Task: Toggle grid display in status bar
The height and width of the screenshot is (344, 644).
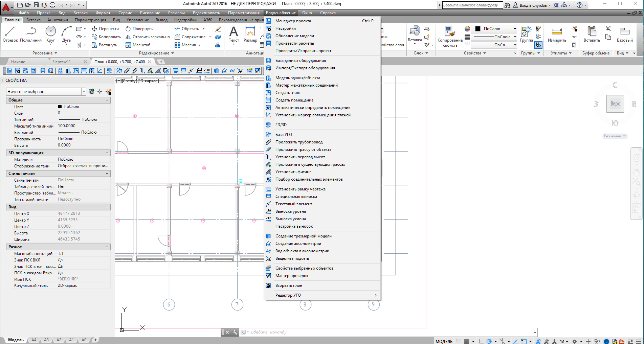Action: (x=459, y=341)
